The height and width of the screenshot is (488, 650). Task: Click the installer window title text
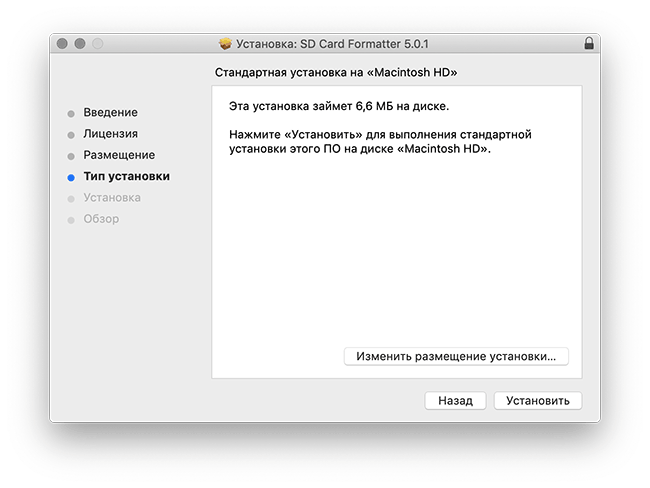pos(332,44)
